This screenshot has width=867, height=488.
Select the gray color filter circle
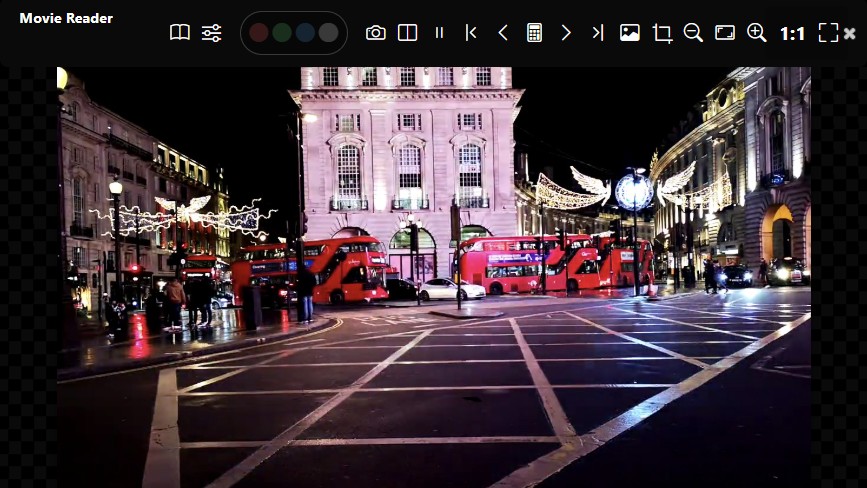(x=328, y=33)
